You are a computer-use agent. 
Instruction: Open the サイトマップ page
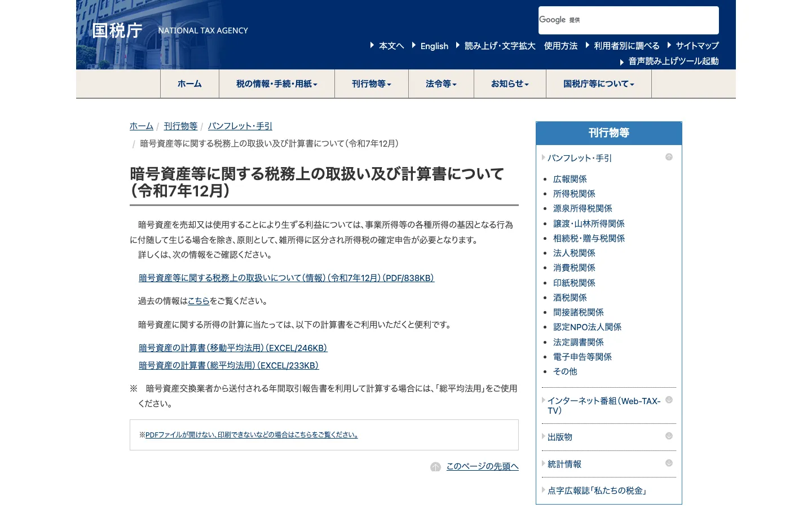(x=697, y=46)
